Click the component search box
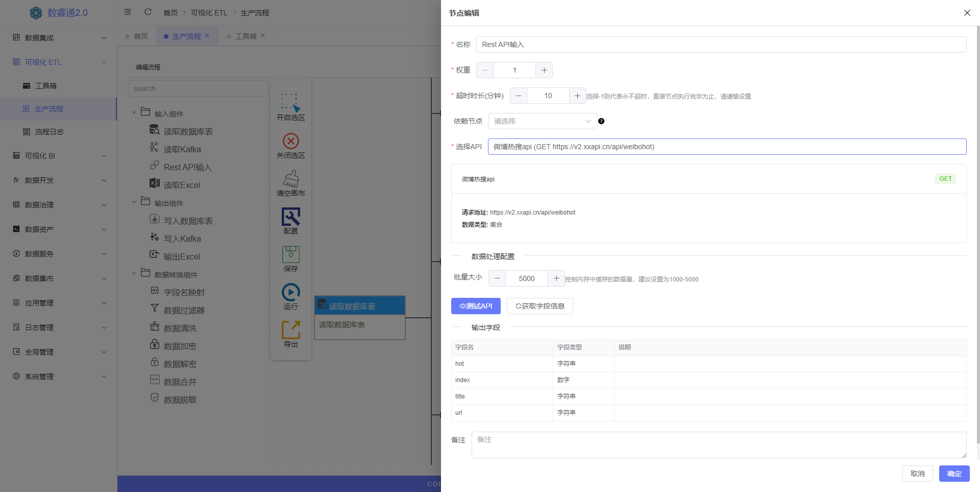 (198, 88)
